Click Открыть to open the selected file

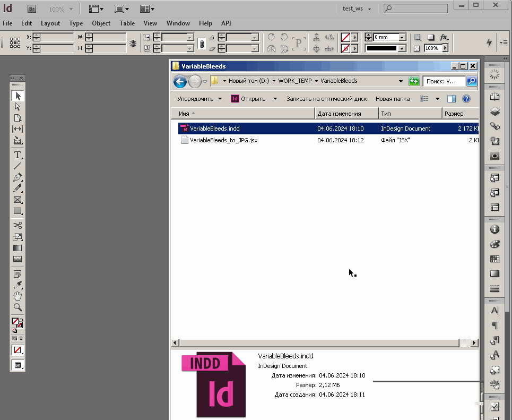click(248, 99)
